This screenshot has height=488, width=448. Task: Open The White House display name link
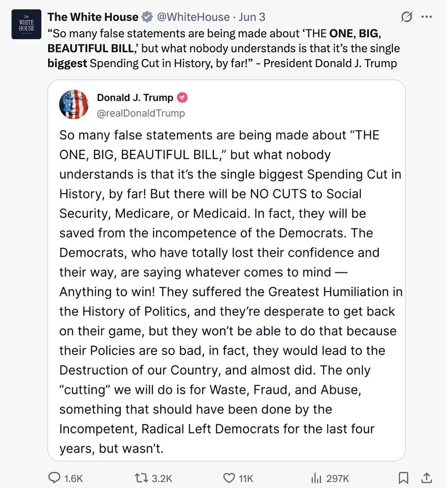[93, 17]
